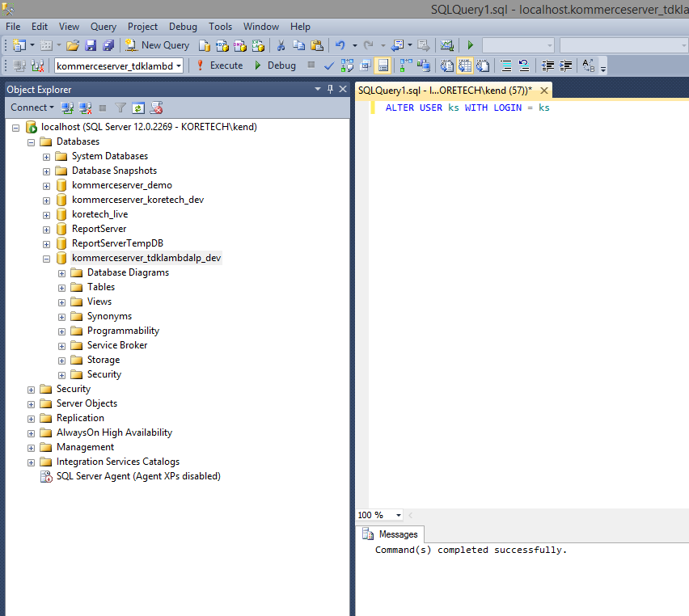Toggle IntelliSense Enabled button

click(383, 66)
